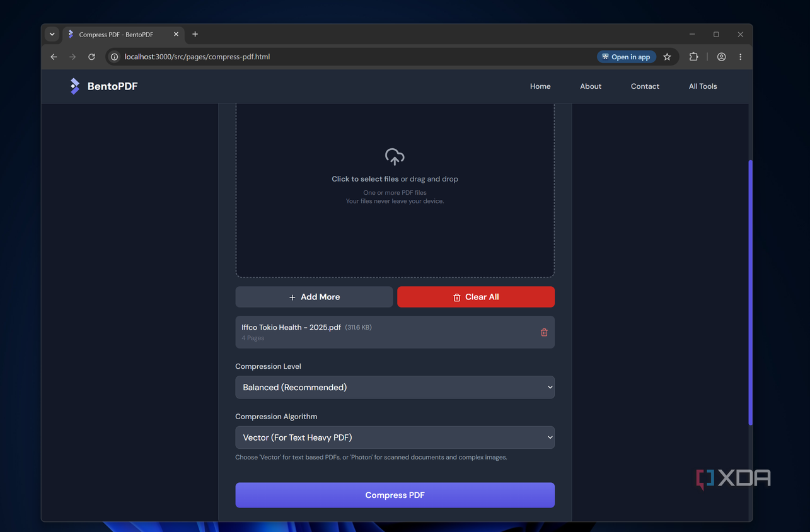Click the Add More button
Screen dimensions: 810x532
tap(314, 297)
